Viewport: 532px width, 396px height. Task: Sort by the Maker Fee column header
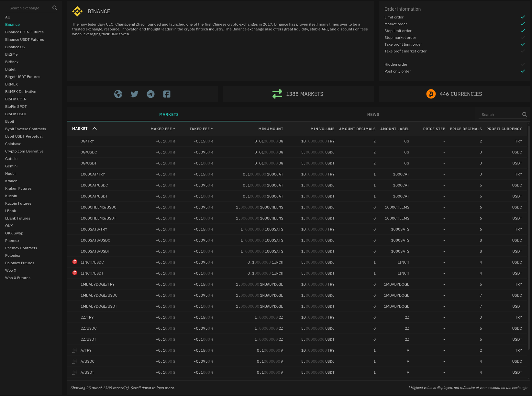(x=163, y=129)
